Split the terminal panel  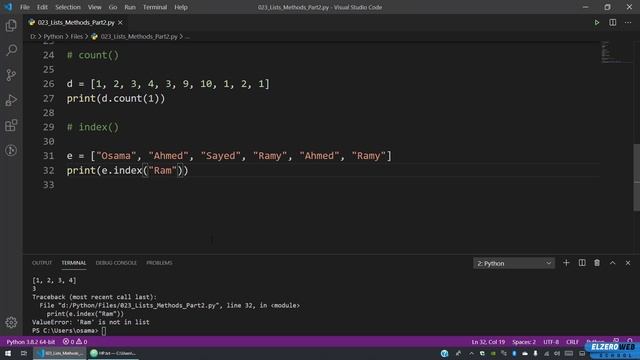(582, 263)
